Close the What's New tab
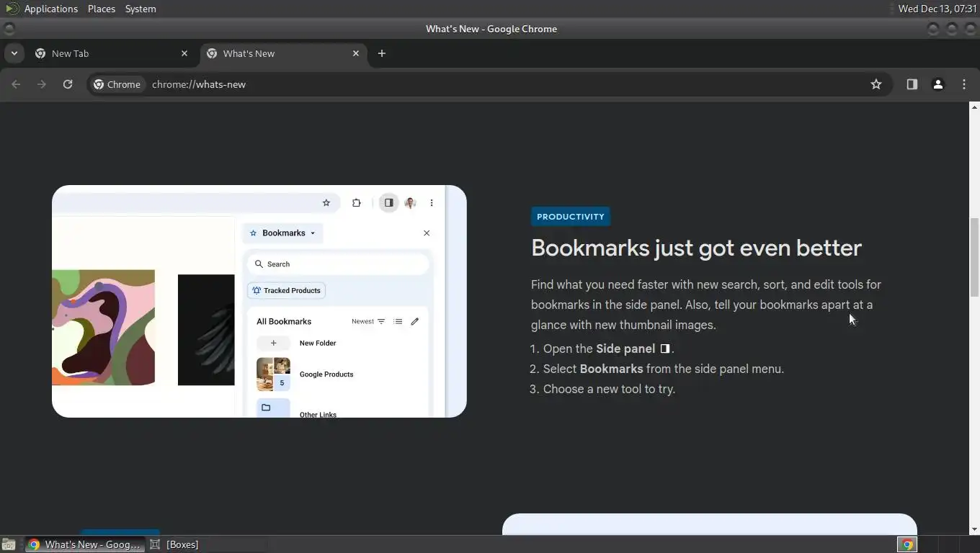Screen dimensions: 980x553 pos(356,53)
